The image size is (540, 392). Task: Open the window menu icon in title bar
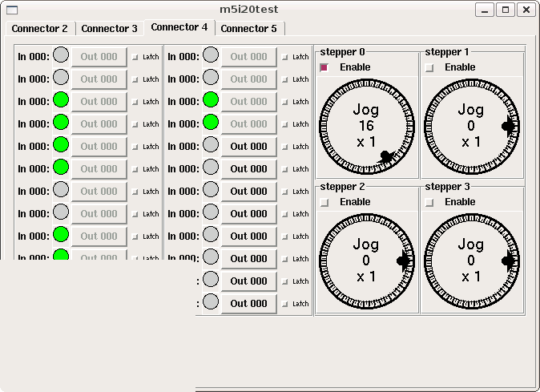pos(12,10)
